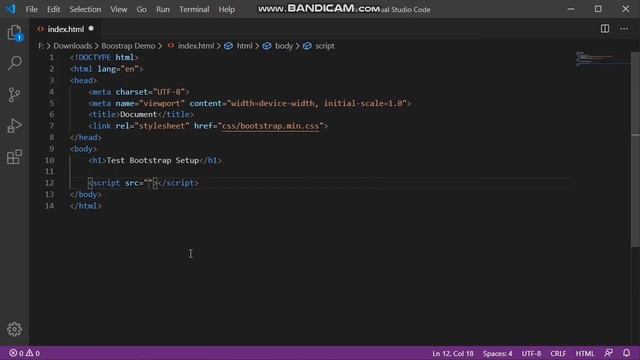Click the meta viewport content value

tap(317, 103)
